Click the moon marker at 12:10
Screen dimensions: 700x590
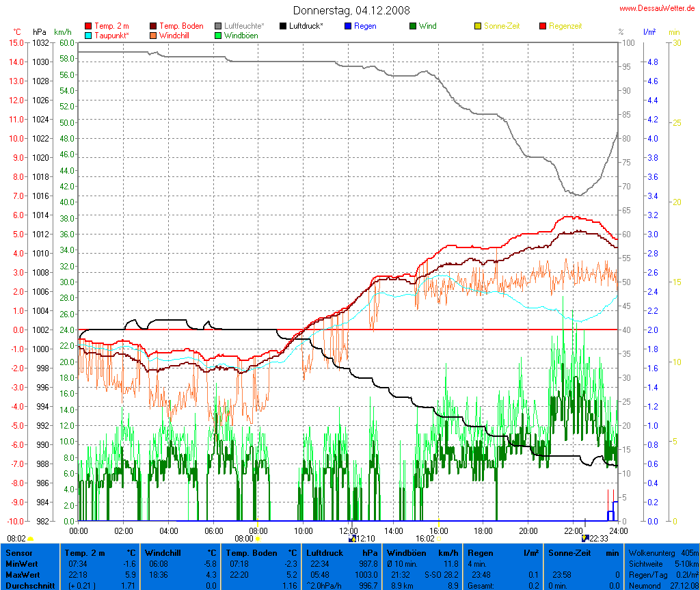pyautogui.click(x=353, y=539)
